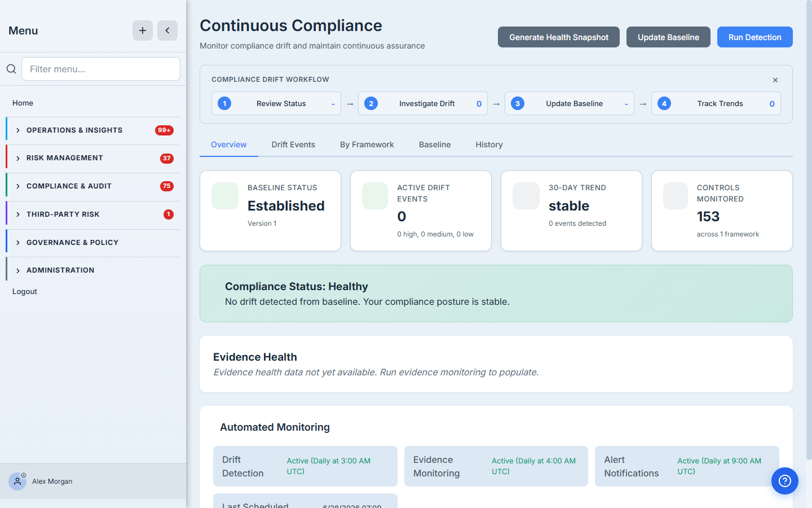Screen dimensions: 812x508
Task: Click the 1 badge on Third-Party Risk
Action: 169,214
